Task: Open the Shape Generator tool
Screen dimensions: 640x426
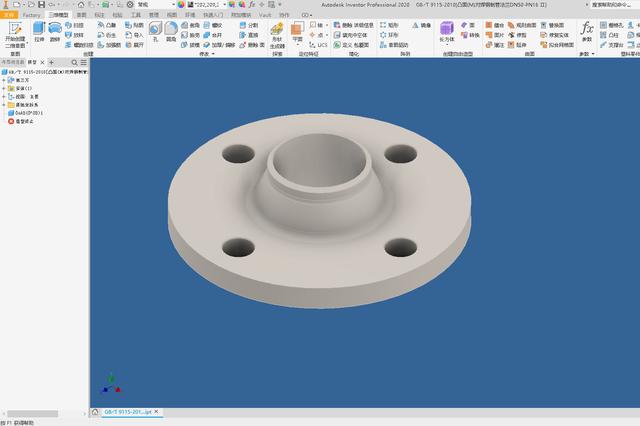Action: click(277, 36)
